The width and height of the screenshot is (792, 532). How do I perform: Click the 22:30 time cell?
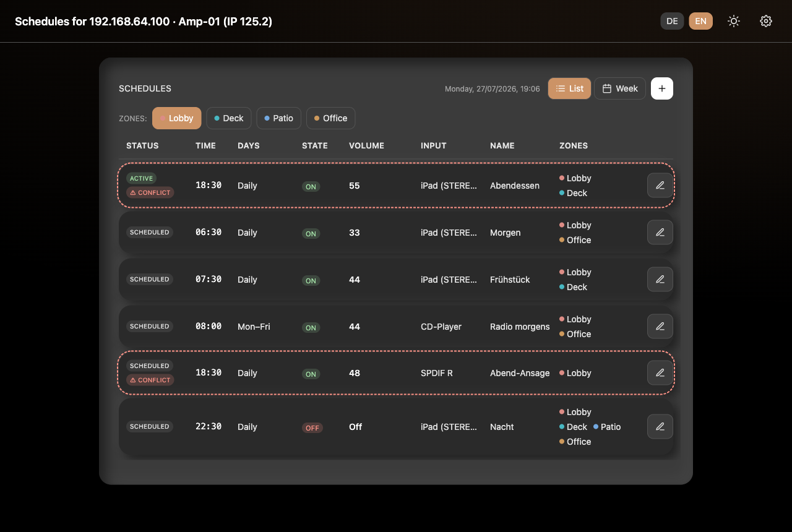pos(209,427)
